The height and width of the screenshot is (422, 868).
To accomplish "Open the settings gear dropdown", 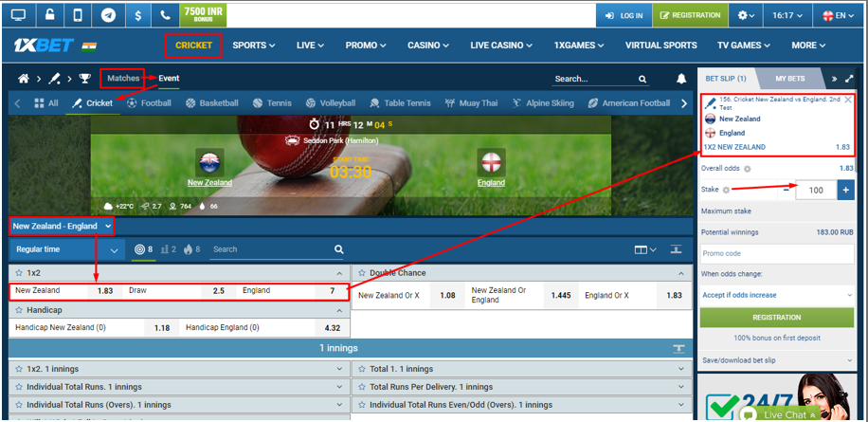I will (746, 15).
